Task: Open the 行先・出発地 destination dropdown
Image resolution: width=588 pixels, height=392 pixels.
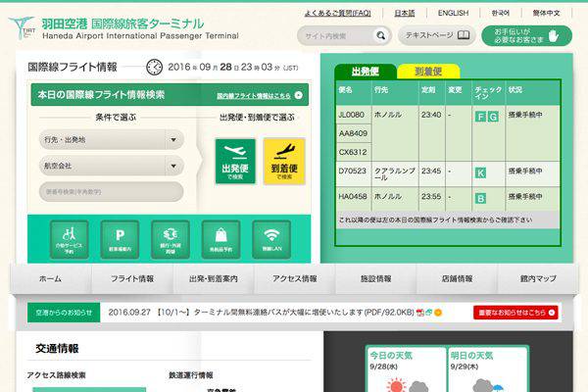Action: pyautogui.click(x=112, y=140)
